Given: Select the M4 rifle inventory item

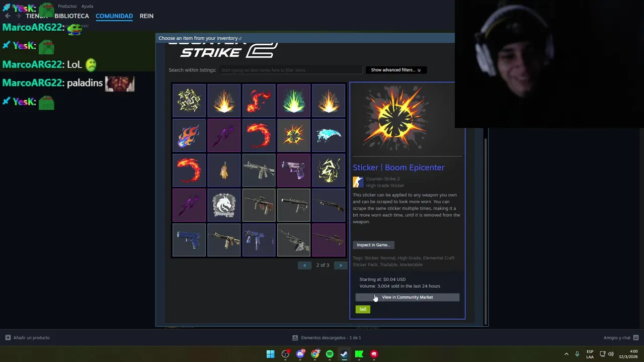Looking at the screenshot, I should 259,170.
